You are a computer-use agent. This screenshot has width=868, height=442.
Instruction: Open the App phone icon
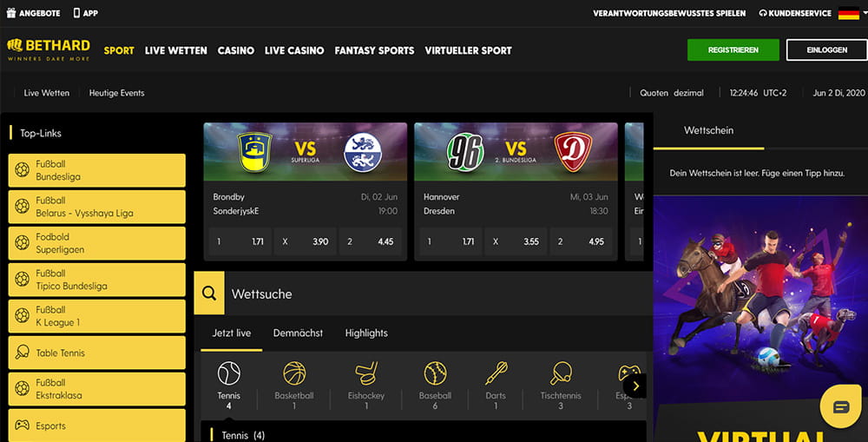click(x=76, y=13)
